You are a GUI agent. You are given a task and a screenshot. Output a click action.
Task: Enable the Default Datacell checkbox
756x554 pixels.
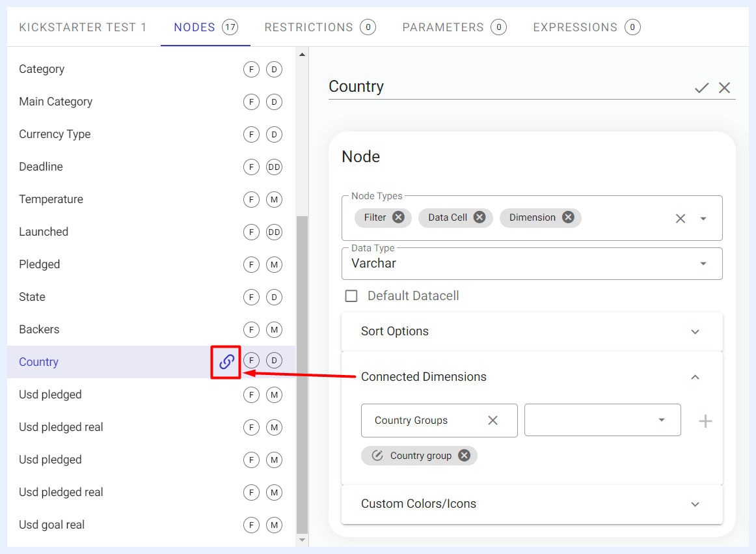pos(351,296)
